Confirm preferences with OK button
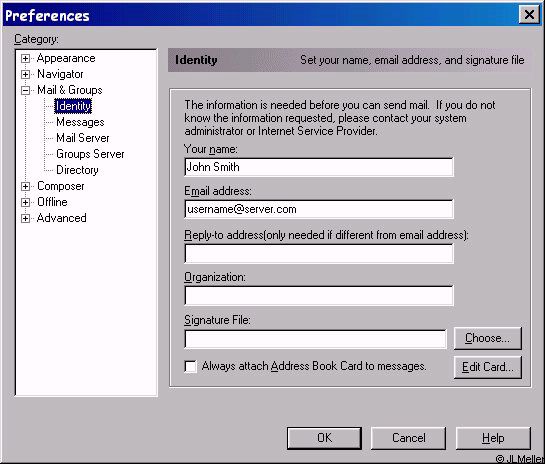Image resolution: width=545 pixels, height=464 pixels. click(324, 438)
